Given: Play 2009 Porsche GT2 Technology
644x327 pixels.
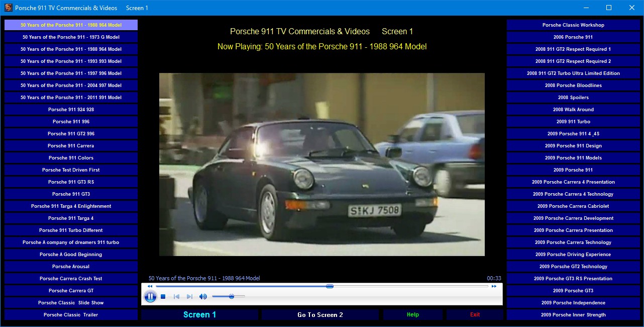Looking at the screenshot, I should point(573,267).
